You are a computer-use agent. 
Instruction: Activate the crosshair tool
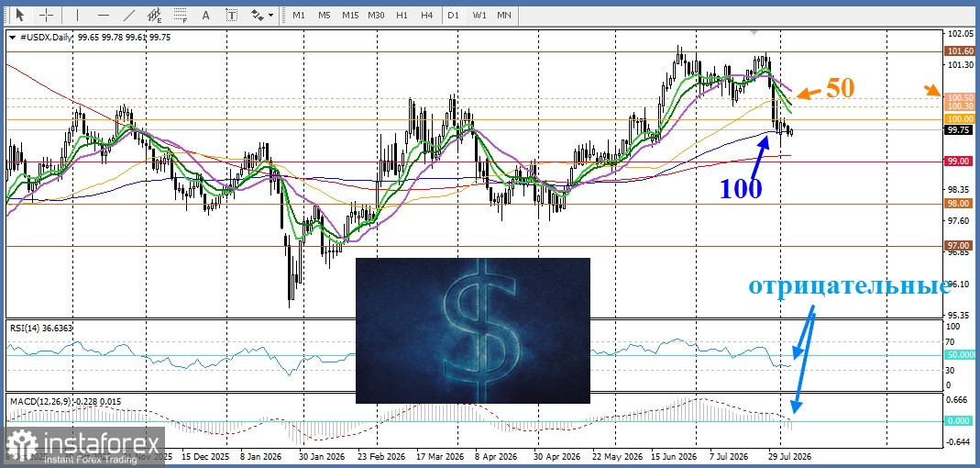46,15
